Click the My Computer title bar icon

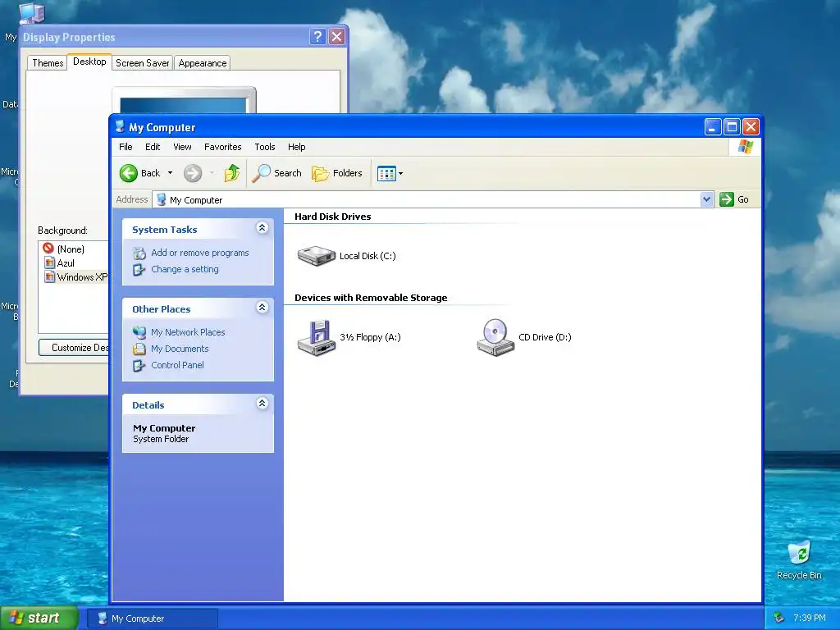(120, 126)
